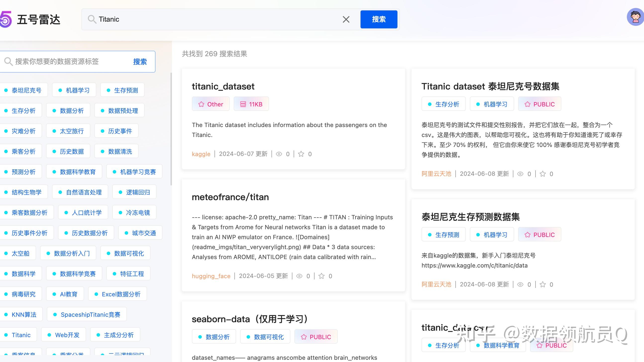This screenshot has width=644, height=362.
Task: Click the star icon on 泰坦尼克生存预测数据集
Action: point(542,284)
